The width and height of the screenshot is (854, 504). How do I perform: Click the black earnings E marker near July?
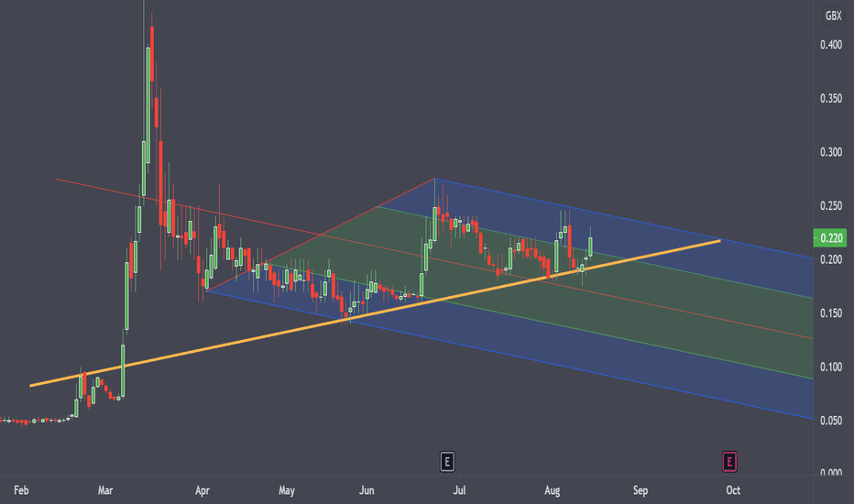(x=446, y=462)
